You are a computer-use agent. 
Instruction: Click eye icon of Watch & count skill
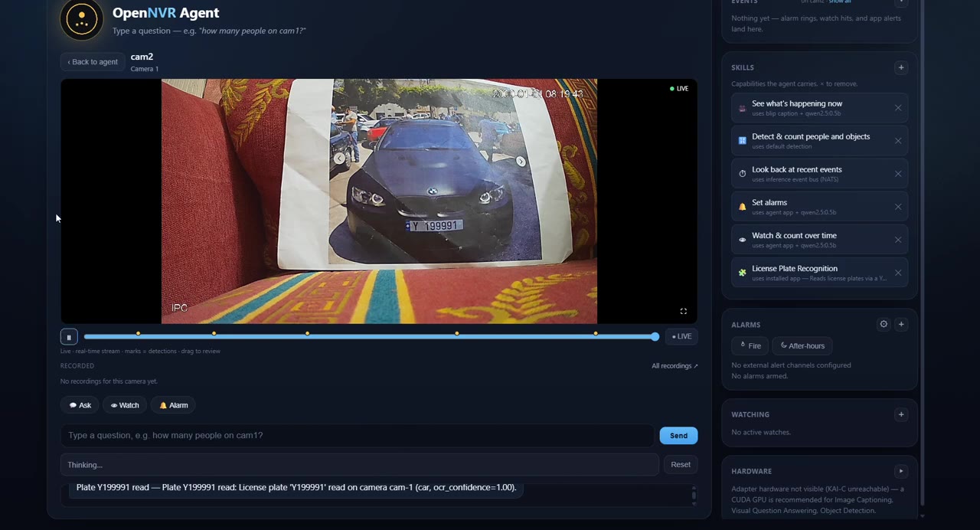pyautogui.click(x=742, y=240)
